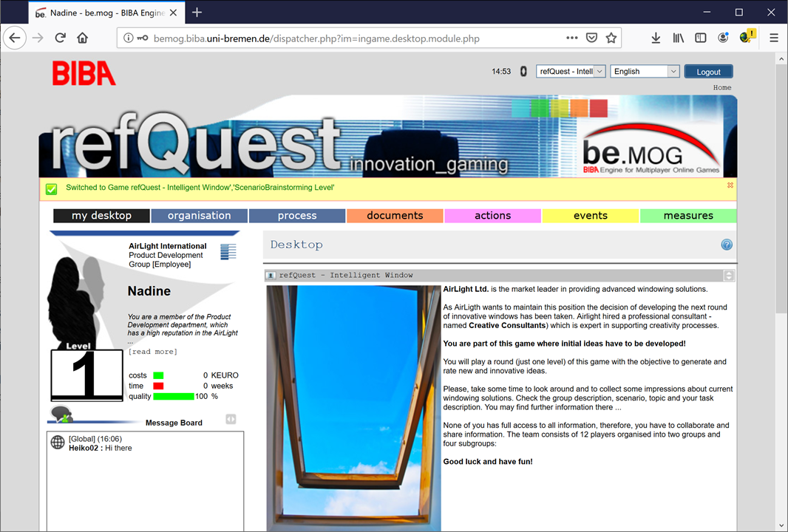The height and width of the screenshot is (532, 788).
Task: Open the browser home page
Action: (x=82, y=38)
